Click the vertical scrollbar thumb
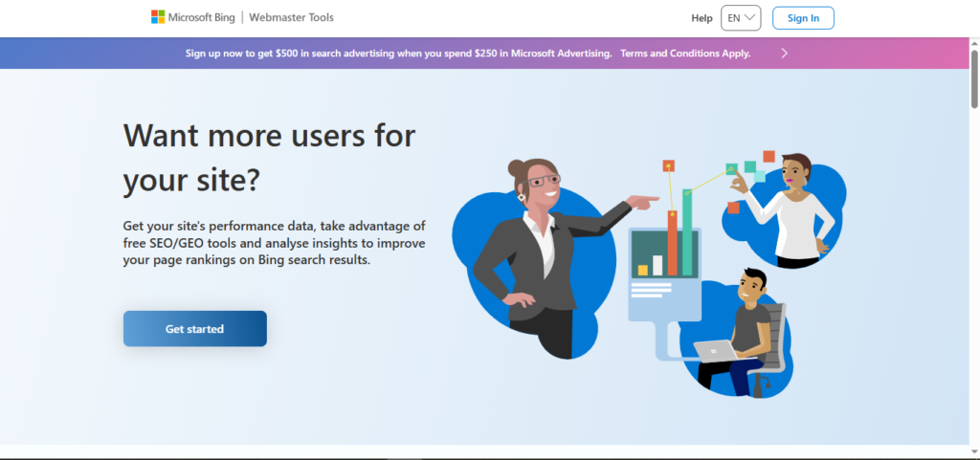 [x=974, y=78]
